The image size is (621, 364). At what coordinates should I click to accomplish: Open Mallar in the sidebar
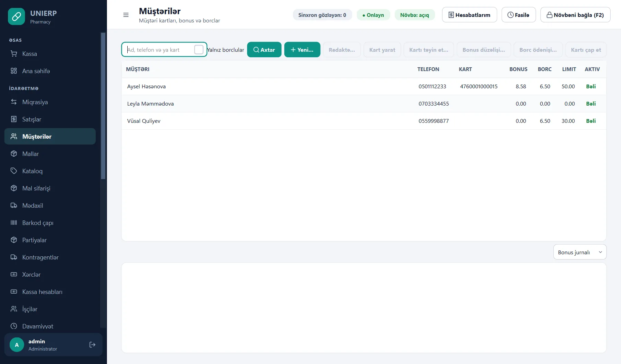(x=50, y=154)
